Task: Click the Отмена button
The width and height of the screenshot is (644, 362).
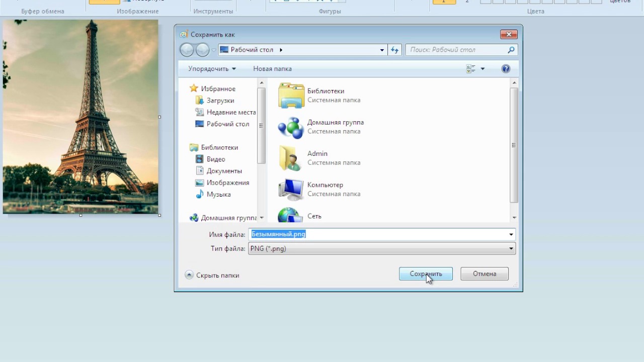Action: [485, 274]
